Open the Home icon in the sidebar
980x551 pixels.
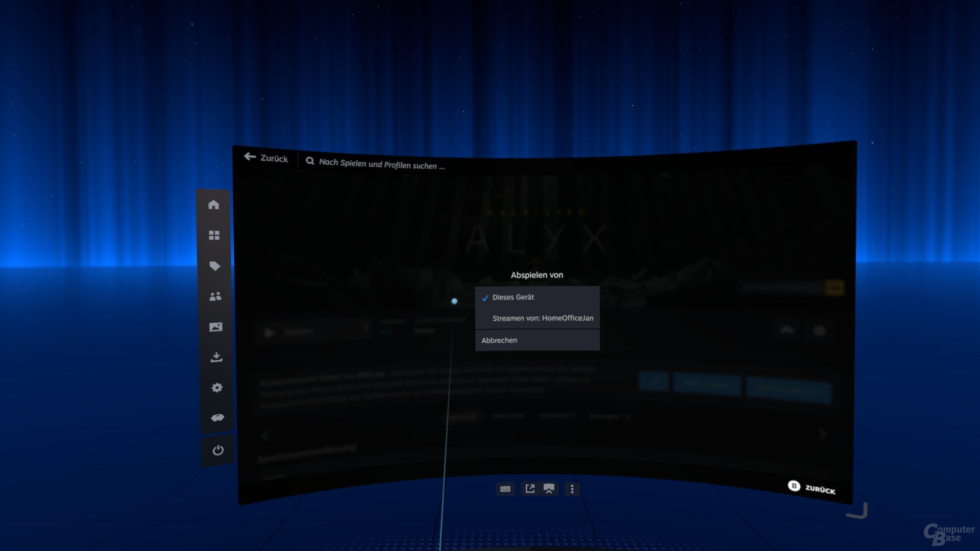213,205
